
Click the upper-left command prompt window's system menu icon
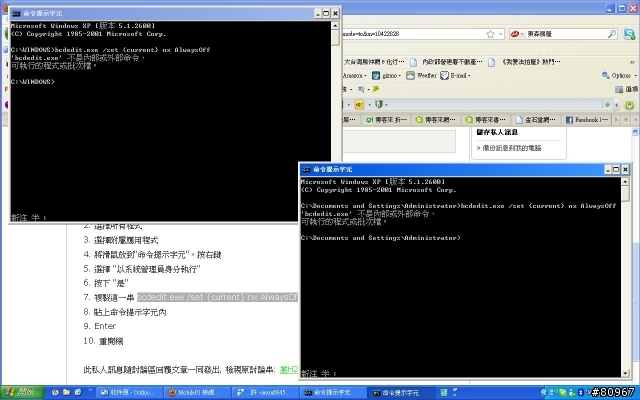pos(16,13)
